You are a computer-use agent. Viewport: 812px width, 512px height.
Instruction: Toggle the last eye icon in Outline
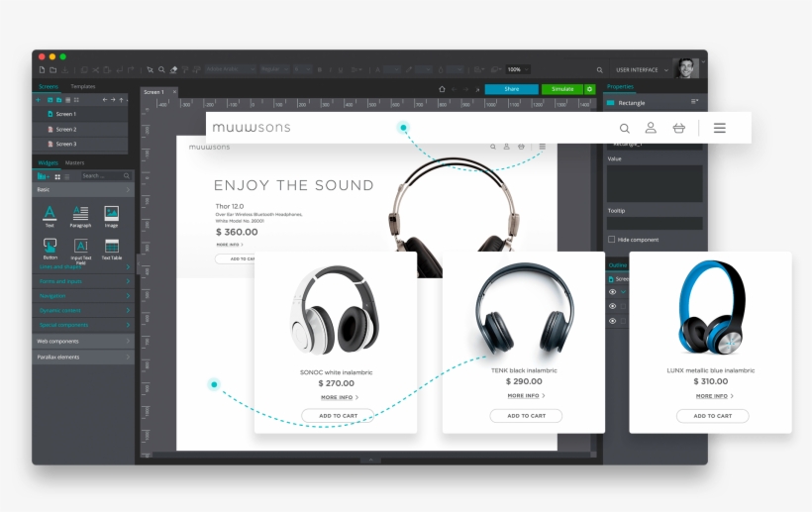[612, 321]
